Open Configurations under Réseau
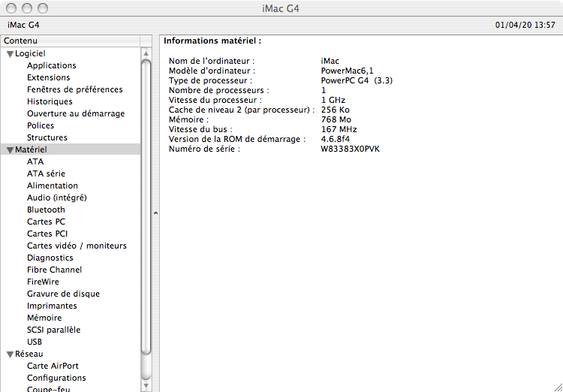The width and height of the screenshot is (563, 392). coord(56,378)
